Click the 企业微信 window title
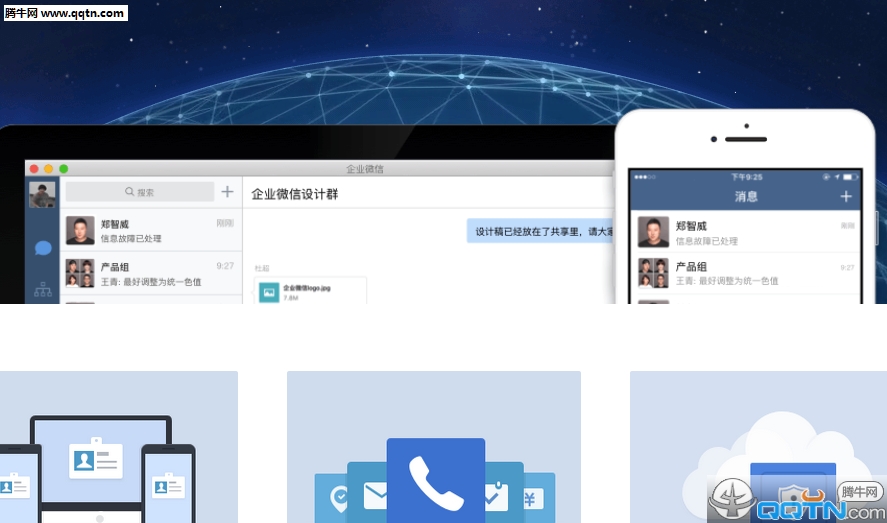The height and width of the screenshot is (523, 887). coord(365,168)
